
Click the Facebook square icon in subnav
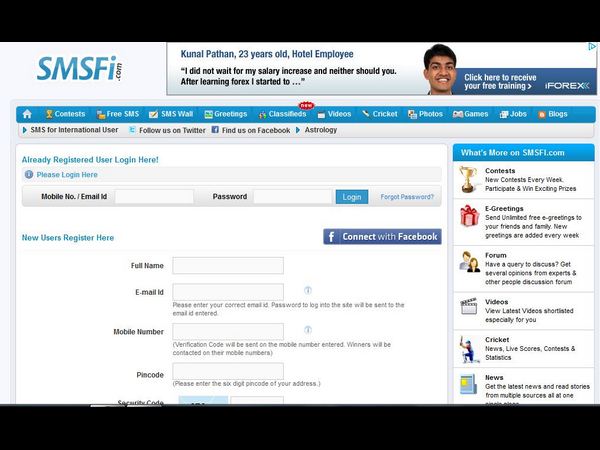pos(215,130)
